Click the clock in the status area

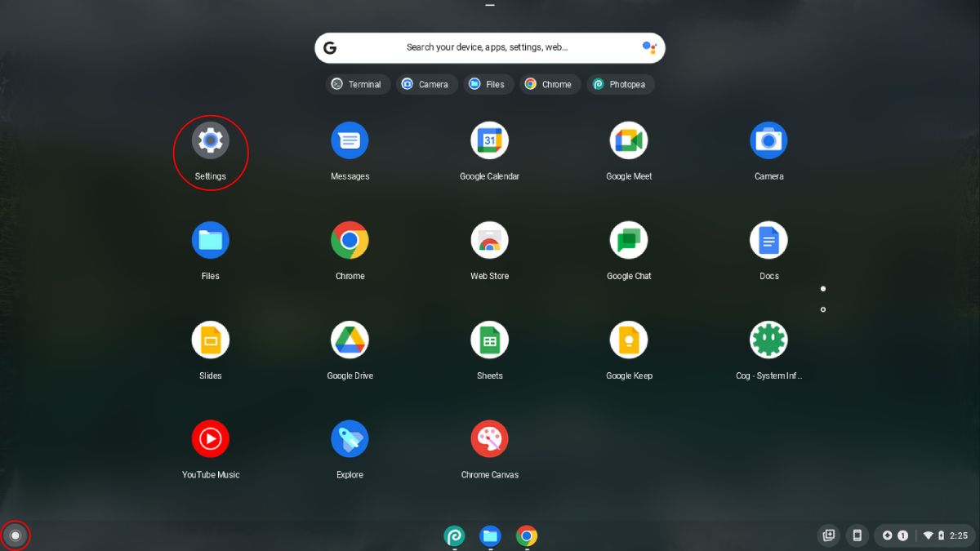pos(959,535)
